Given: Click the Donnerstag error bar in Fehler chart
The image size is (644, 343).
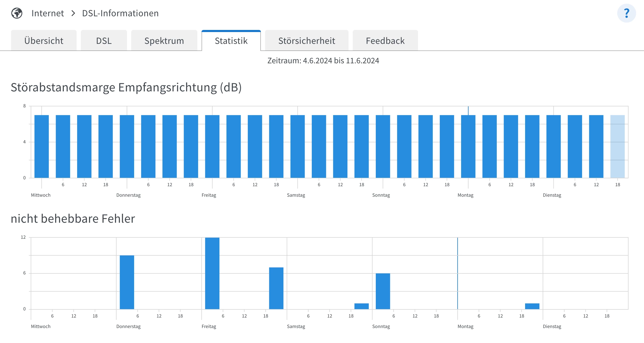Looking at the screenshot, I should pyautogui.click(x=127, y=282).
